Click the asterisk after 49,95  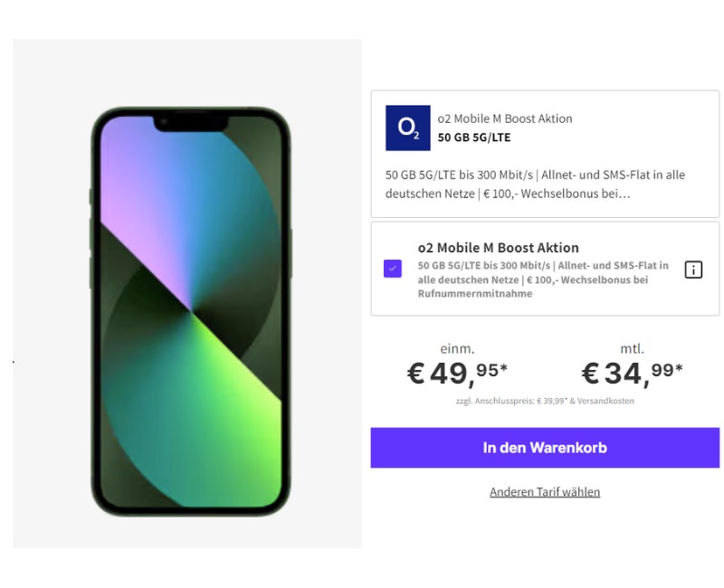(x=504, y=368)
